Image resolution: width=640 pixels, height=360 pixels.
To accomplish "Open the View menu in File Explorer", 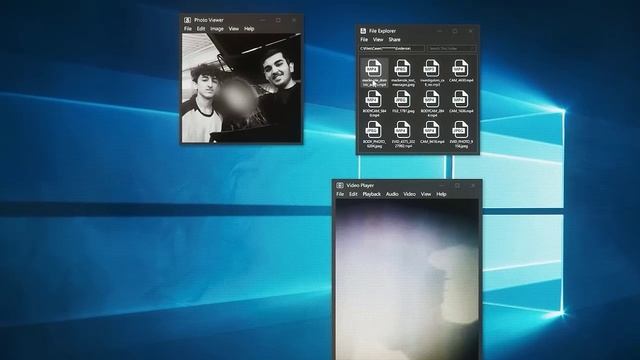I will tap(378, 40).
